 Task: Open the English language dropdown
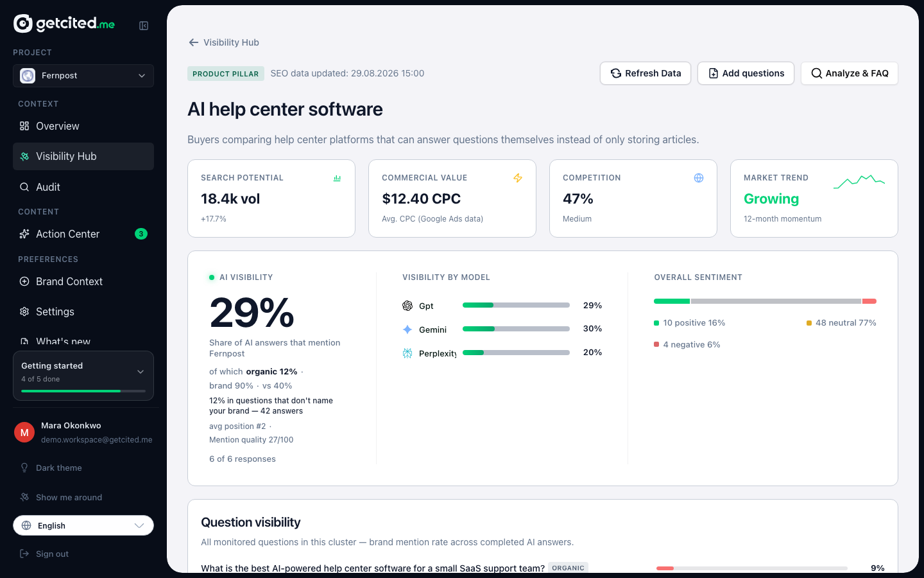pyautogui.click(x=83, y=525)
